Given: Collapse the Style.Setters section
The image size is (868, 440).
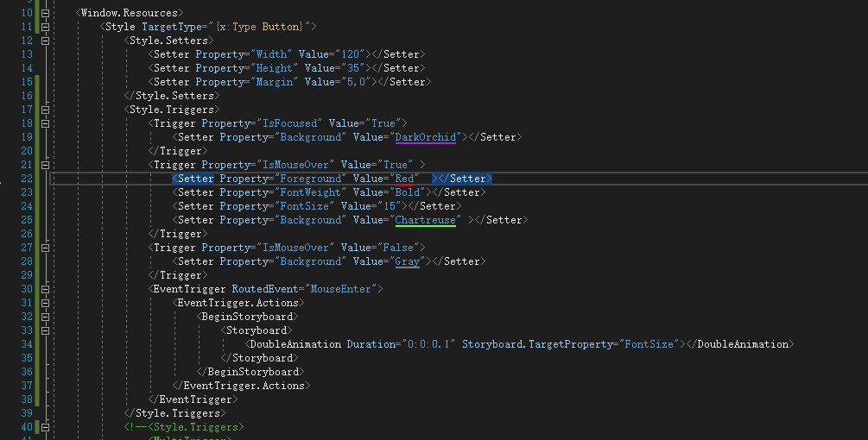Looking at the screenshot, I should (45, 41).
